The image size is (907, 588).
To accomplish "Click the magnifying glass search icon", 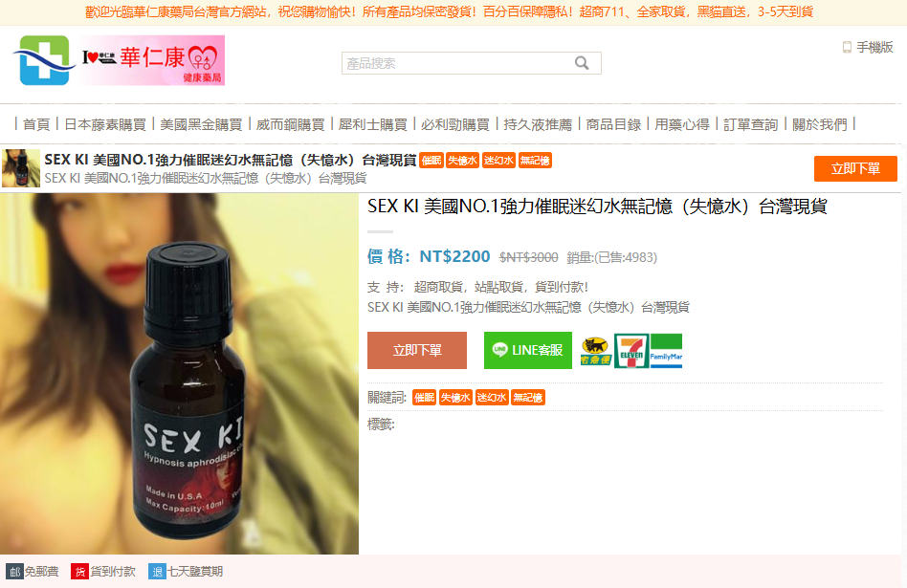I will coord(582,63).
